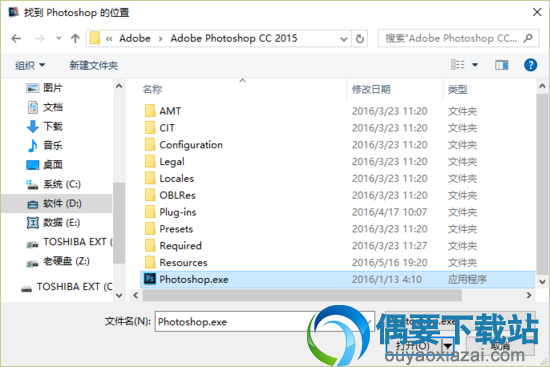Viewport: 550px width, 367px height.
Task: Select 桌面 in the navigation pane
Action: [x=45, y=165]
